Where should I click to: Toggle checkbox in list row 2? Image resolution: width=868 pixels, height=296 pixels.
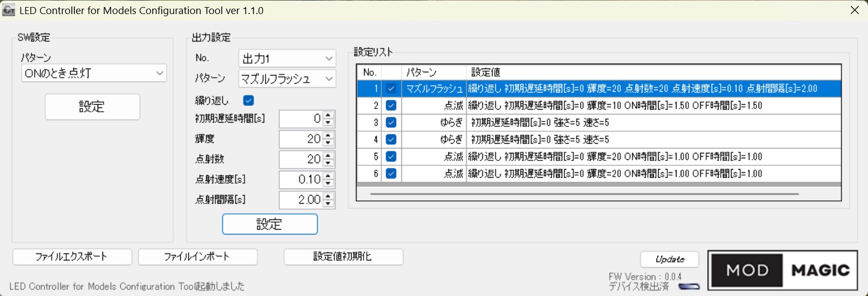point(391,105)
